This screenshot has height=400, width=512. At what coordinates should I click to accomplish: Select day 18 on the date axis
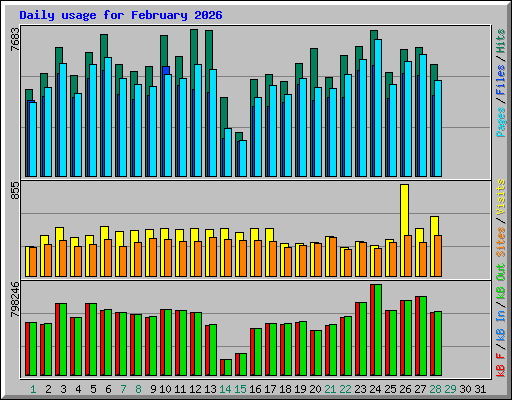285,389
